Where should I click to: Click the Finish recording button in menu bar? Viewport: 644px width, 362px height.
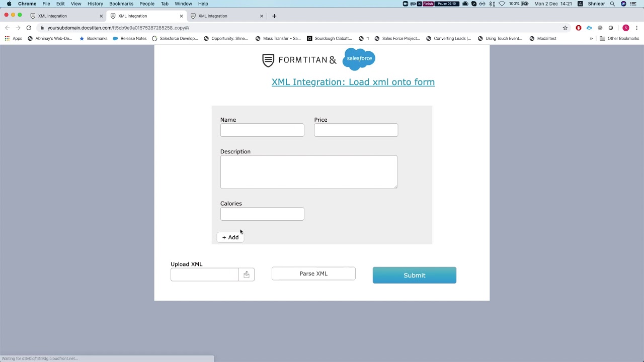(x=428, y=4)
